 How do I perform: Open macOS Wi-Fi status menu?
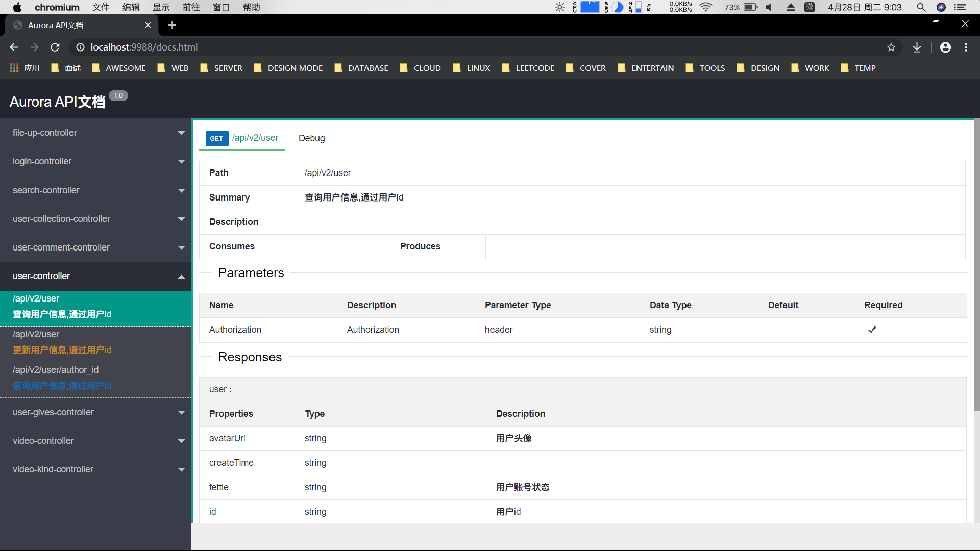click(x=706, y=7)
